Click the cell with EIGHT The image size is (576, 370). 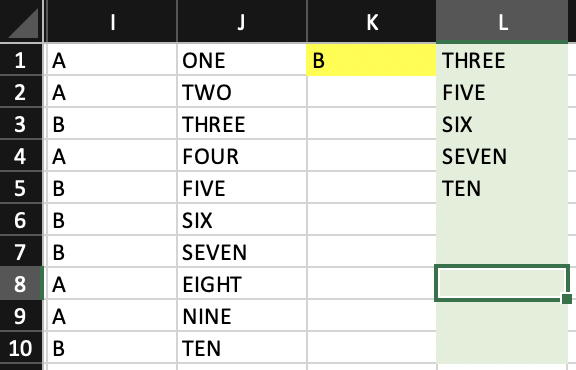242,284
